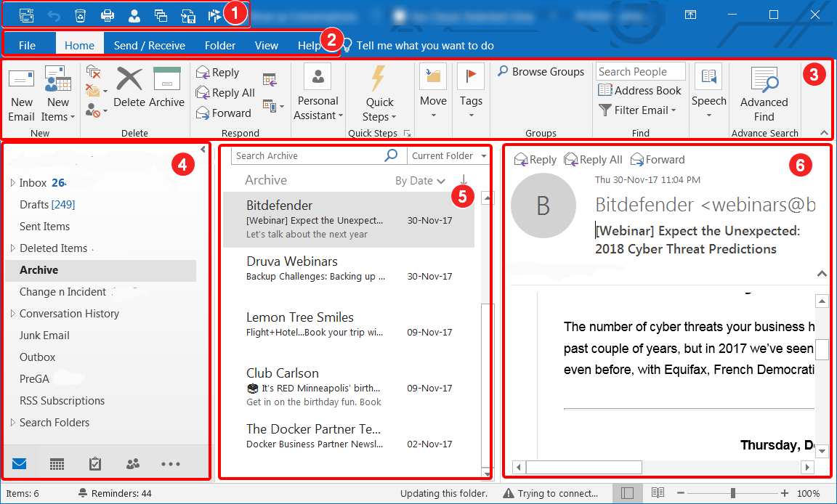Click Reply in the ribbon Respond group
This screenshot has height=504, width=837.
click(218, 73)
